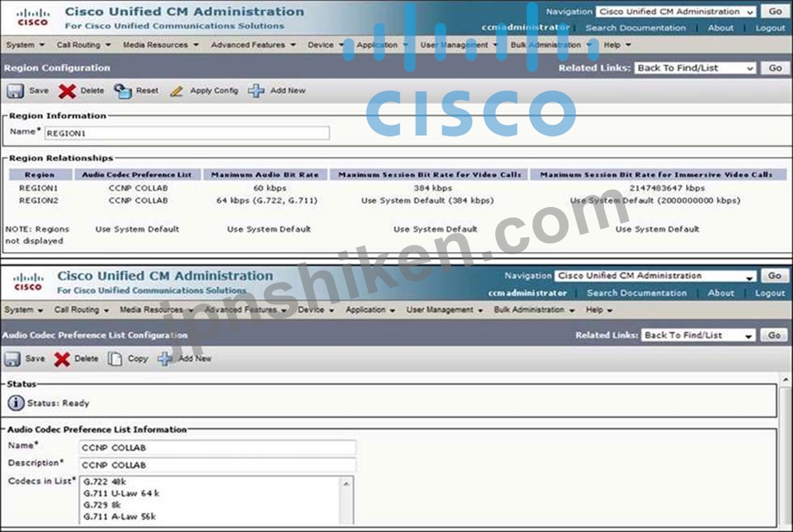Image resolution: width=793 pixels, height=532 pixels.
Task: Open Bulk Administration menu in lower window
Action: [x=534, y=309]
